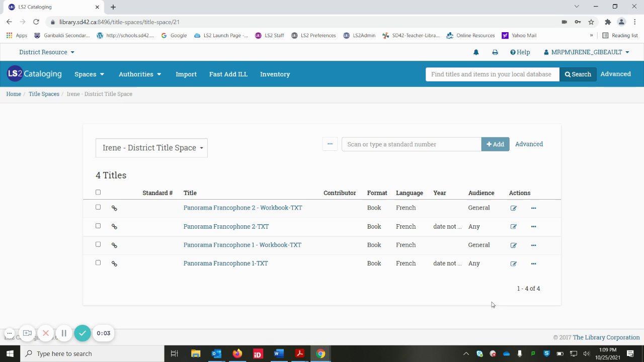644x362 pixels.
Task: Click the Title column header
Action: click(x=190, y=193)
